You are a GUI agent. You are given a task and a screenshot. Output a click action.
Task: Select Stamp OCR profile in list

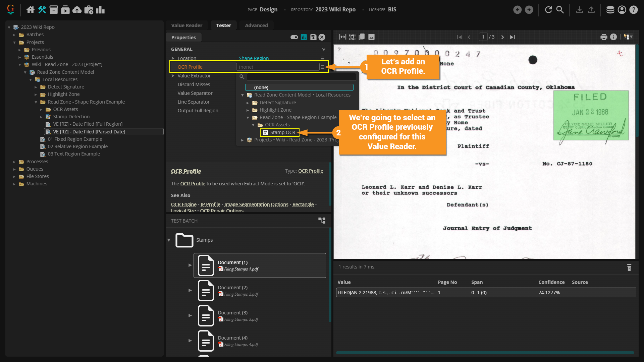tap(282, 132)
